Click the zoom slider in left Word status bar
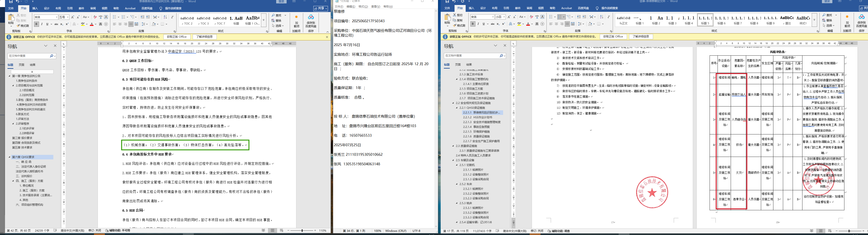Viewport: 868px width, 235px height. (302, 231)
